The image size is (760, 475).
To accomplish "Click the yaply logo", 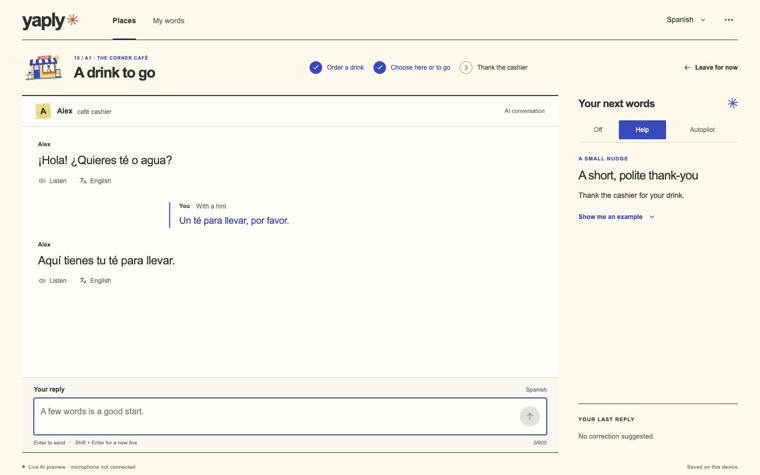I will [x=50, y=20].
